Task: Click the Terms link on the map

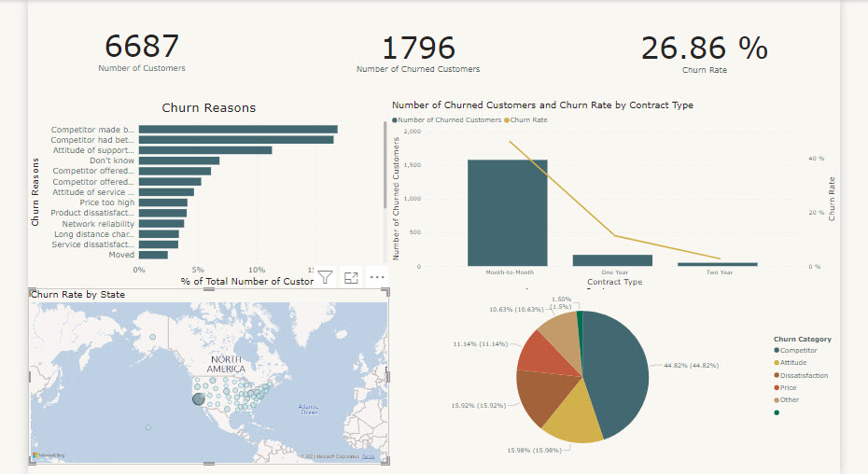Action: tap(369, 456)
